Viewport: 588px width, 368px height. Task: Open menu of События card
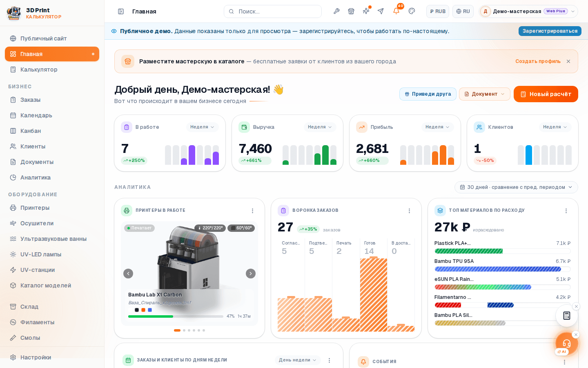click(564, 362)
